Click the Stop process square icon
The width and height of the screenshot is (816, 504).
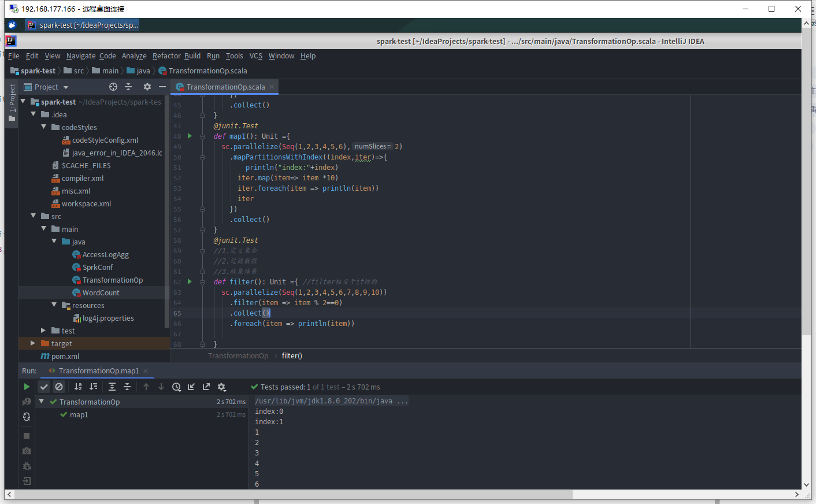click(x=27, y=436)
